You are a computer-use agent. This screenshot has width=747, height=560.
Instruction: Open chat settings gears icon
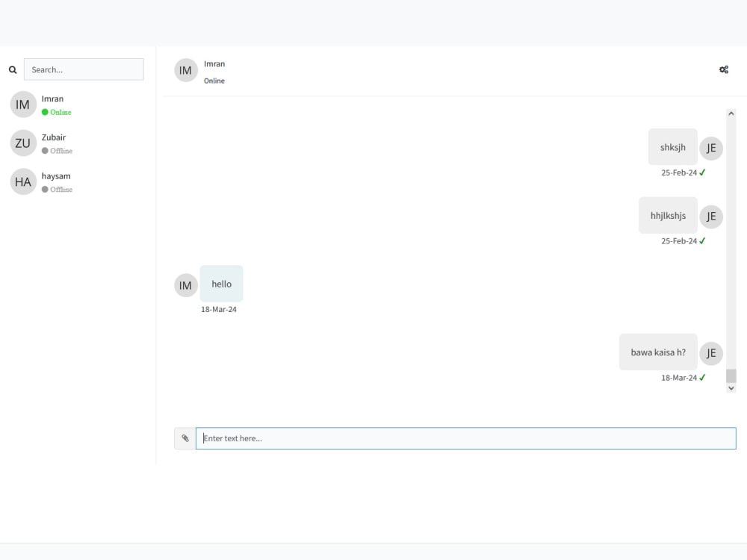pyautogui.click(x=724, y=69)
